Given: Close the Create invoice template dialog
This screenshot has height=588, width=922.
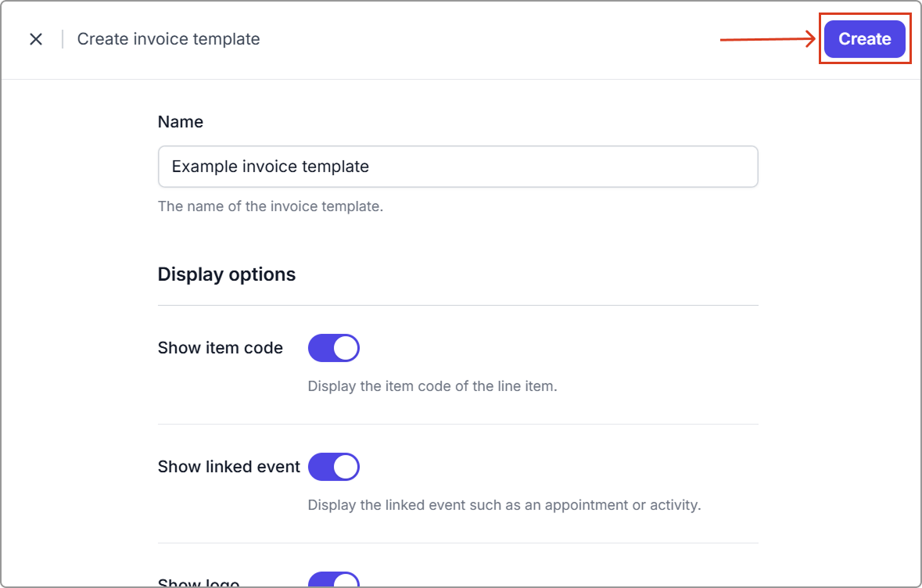Looking at the screenshot, I should [x=36, y=39].
